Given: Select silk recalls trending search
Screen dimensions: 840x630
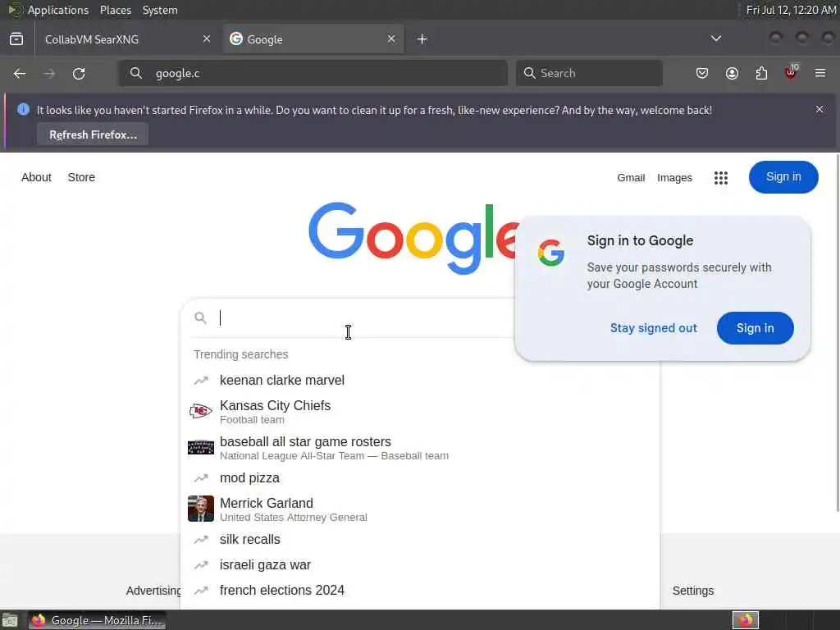Looking at the screenshot, I should (x=419, y=540).
